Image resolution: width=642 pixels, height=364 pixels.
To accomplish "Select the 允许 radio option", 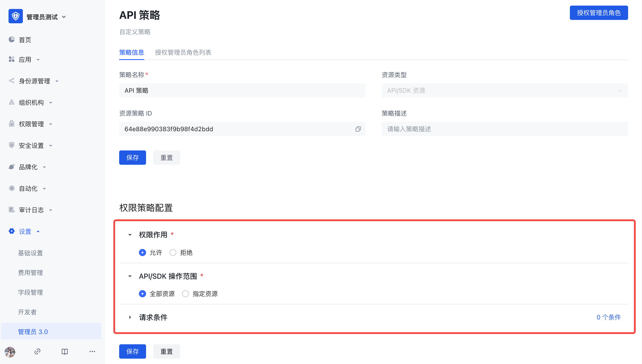I will [142, 253].
